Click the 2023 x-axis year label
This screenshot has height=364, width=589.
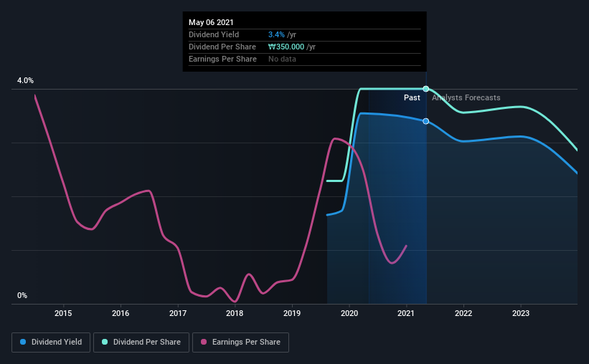click(521, 313)
